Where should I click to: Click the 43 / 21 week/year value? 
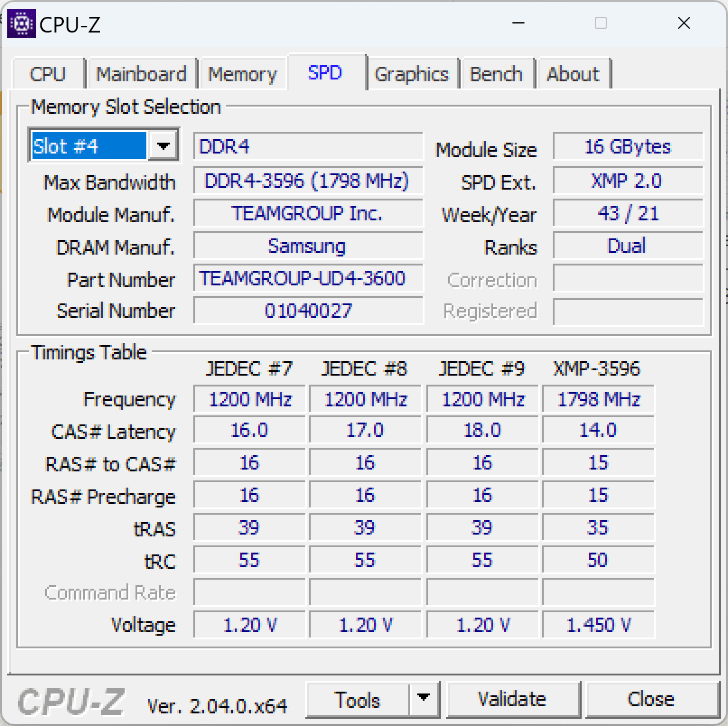point(628,213)
